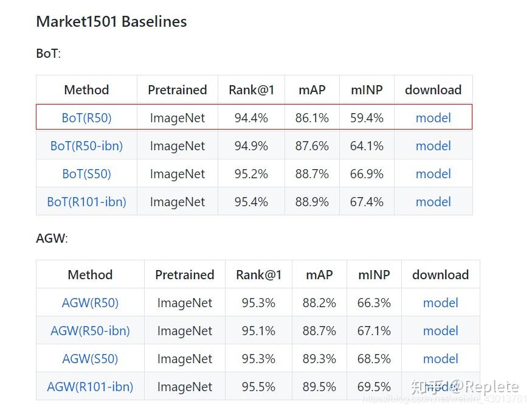Download the AGW(S50) model

tap(440, 358)
